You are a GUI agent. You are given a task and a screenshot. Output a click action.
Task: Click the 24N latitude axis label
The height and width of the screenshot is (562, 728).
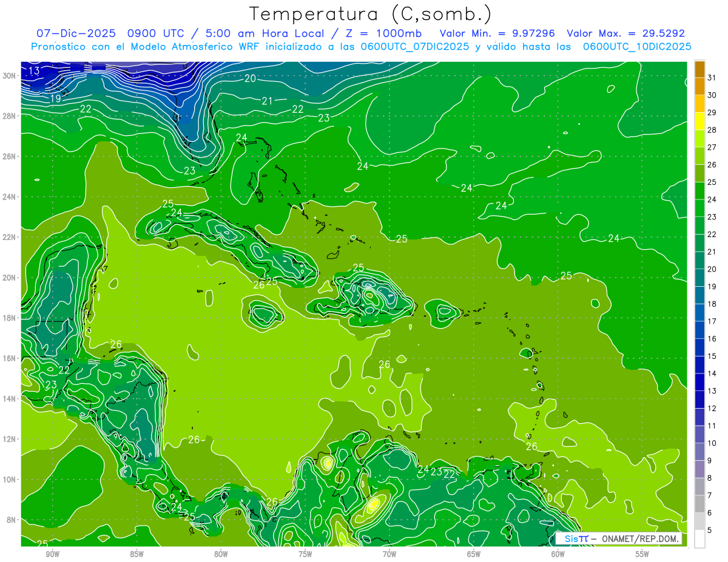point(10,197)
